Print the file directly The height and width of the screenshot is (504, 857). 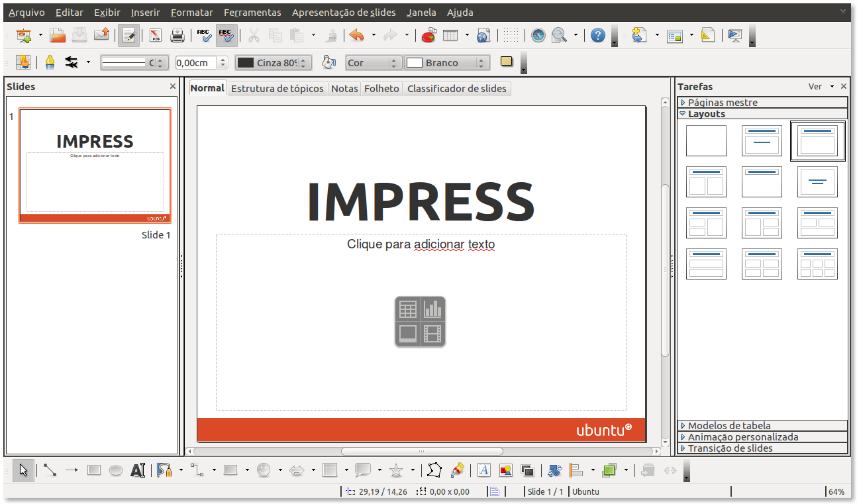(177, 36)
